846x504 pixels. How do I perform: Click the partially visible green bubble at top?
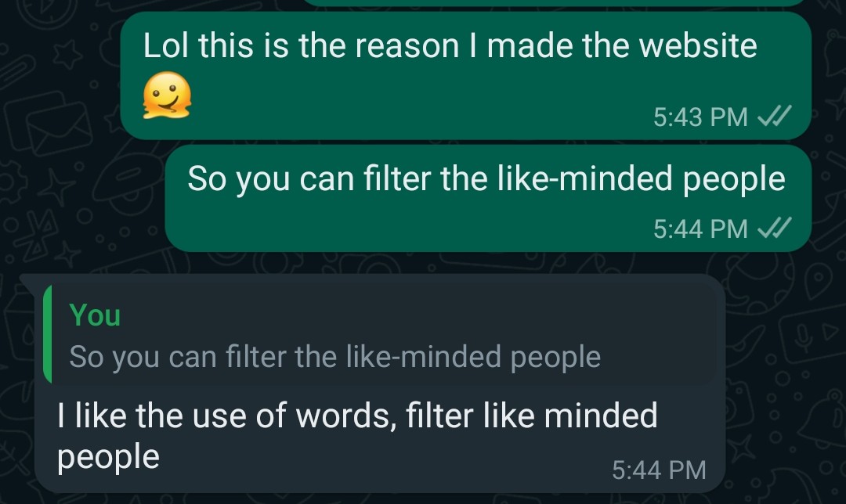coord(548,2)
